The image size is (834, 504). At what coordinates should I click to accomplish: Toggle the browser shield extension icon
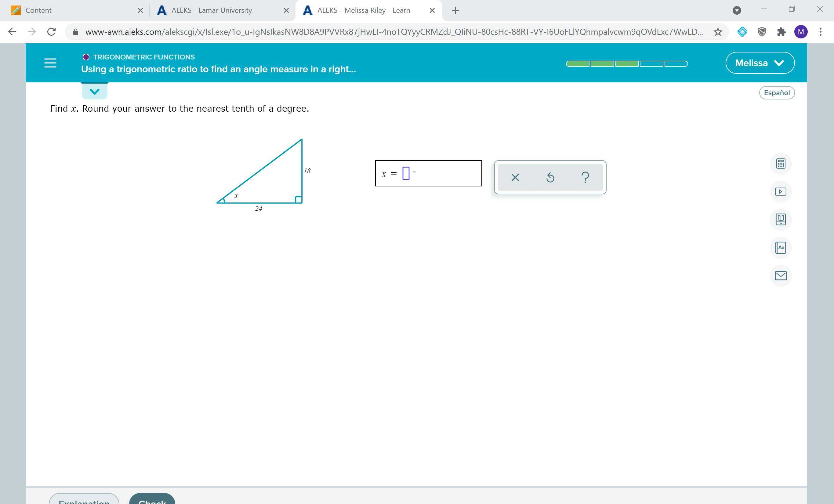[x=762, y=32]
